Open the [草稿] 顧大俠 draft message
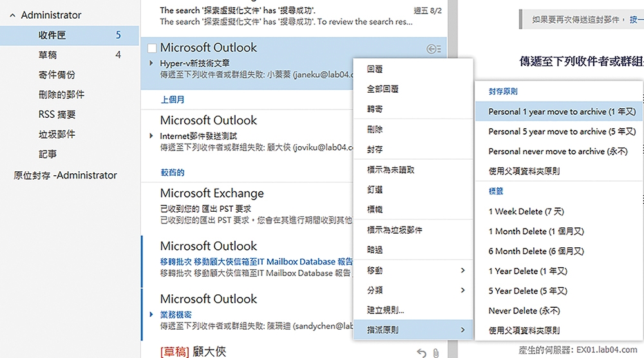This screenshot has width=644, height=358. pyautogui.click(x=193, y=352)
